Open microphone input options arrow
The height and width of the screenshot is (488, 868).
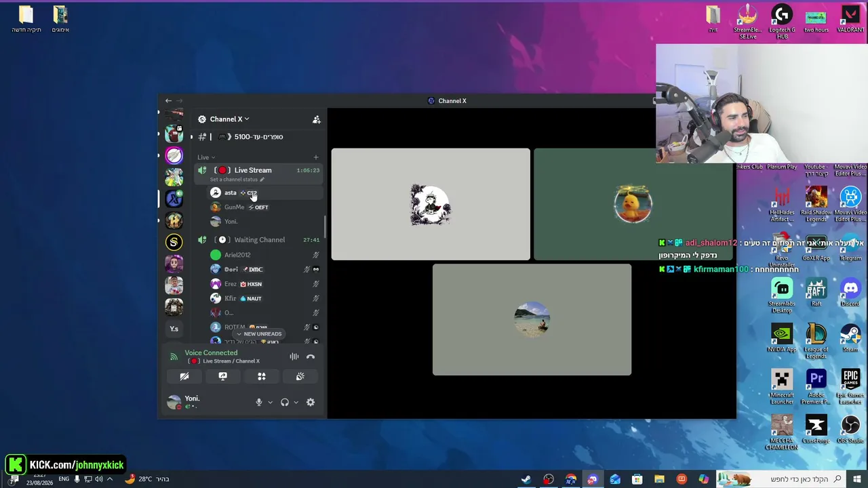click(270, 403)
